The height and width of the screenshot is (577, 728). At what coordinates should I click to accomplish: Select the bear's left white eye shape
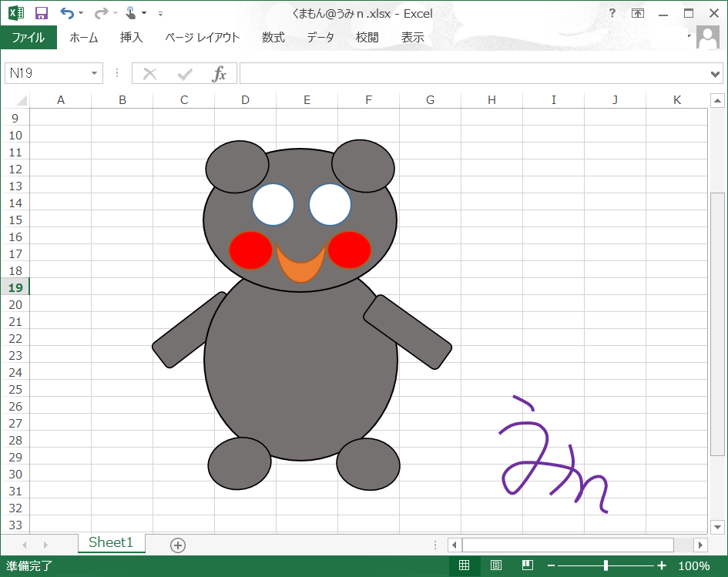(273, 205)
